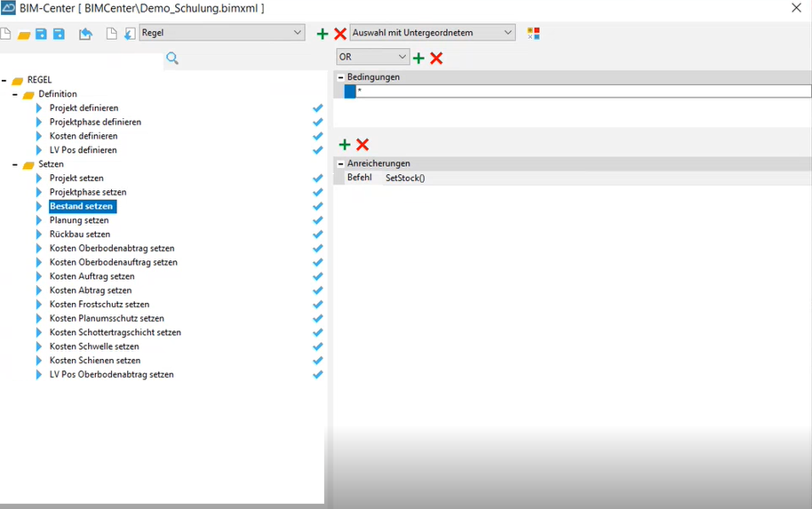Click the magnifier search icon above the tree
The height and width of the screenshot is (509, 812).
tap(172, 59)
